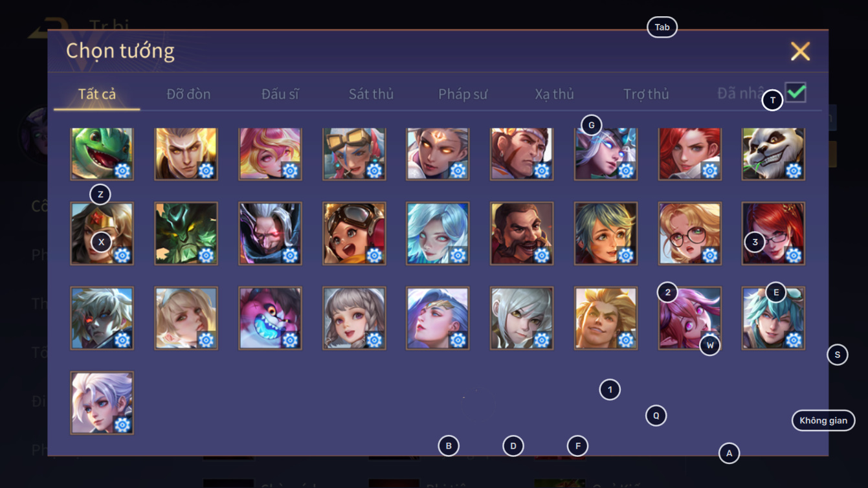Click the Không gian key overlay button
The width and height of the screenshot is (868, 488).
point(823,421)
